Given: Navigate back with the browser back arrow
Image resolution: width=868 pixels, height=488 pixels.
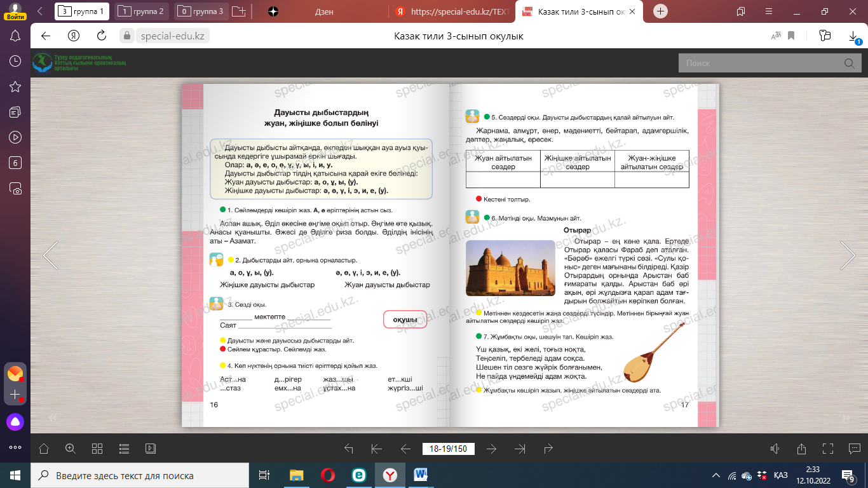Looking at the screenshot, I should pyautogui.click(x=46, y=36).
